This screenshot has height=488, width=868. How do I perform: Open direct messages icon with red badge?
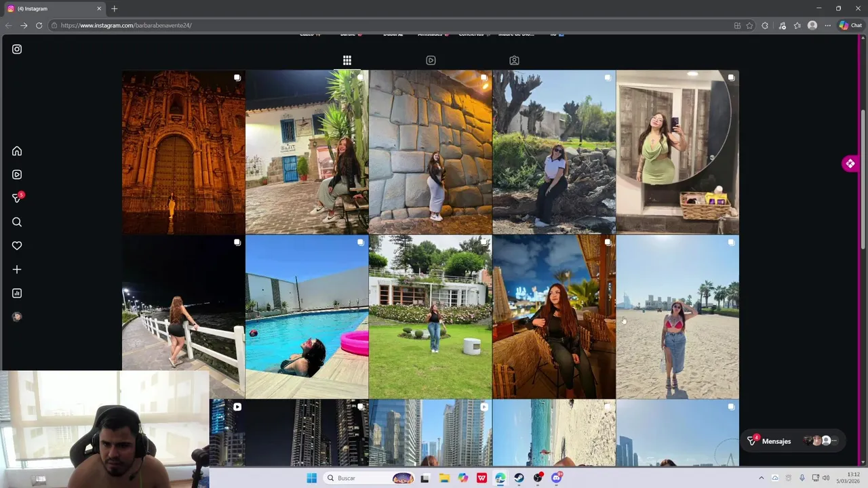click(x=18, y=198)
